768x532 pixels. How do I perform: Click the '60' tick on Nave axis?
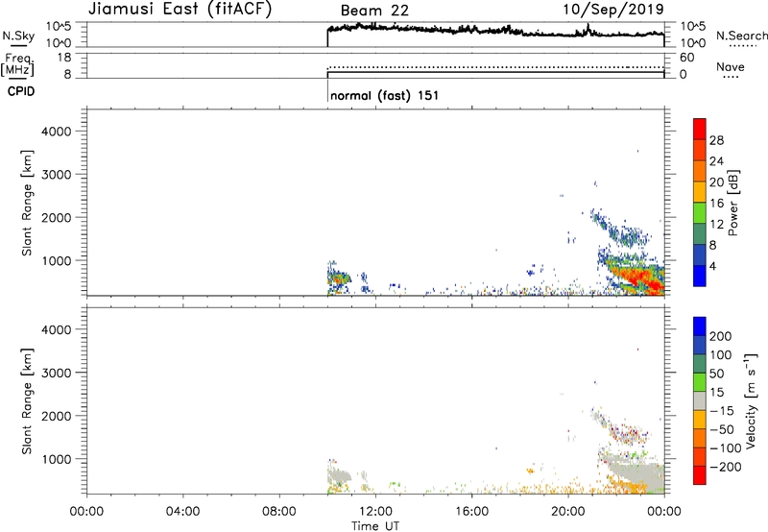pos(687,58)
